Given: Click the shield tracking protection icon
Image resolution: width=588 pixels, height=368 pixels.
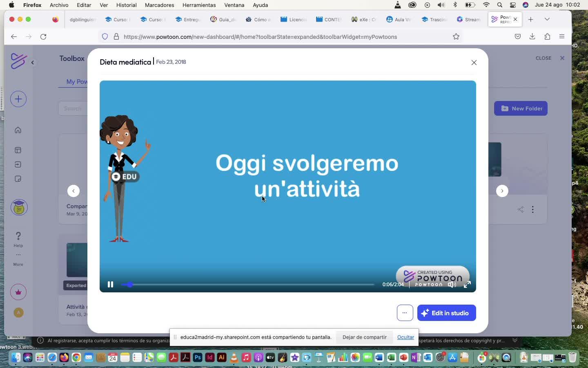Looking at the screenshot, I should (x=105, y=37).
